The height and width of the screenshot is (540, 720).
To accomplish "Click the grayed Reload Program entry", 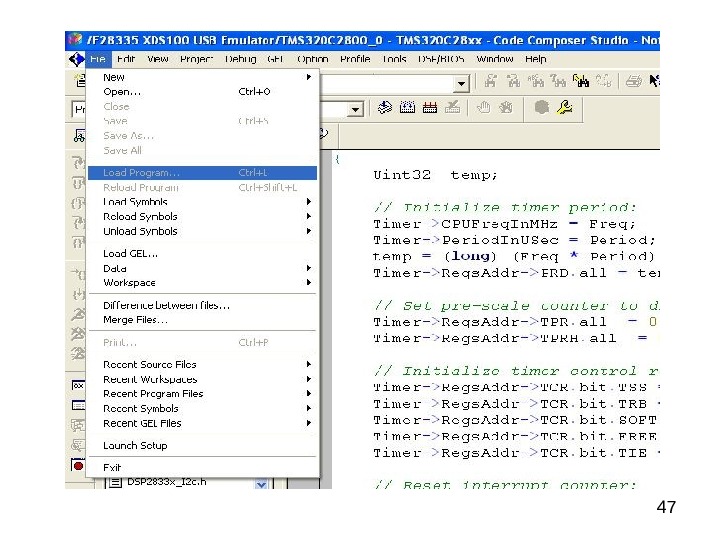I will pyautogui.click(x=202, y=187).
